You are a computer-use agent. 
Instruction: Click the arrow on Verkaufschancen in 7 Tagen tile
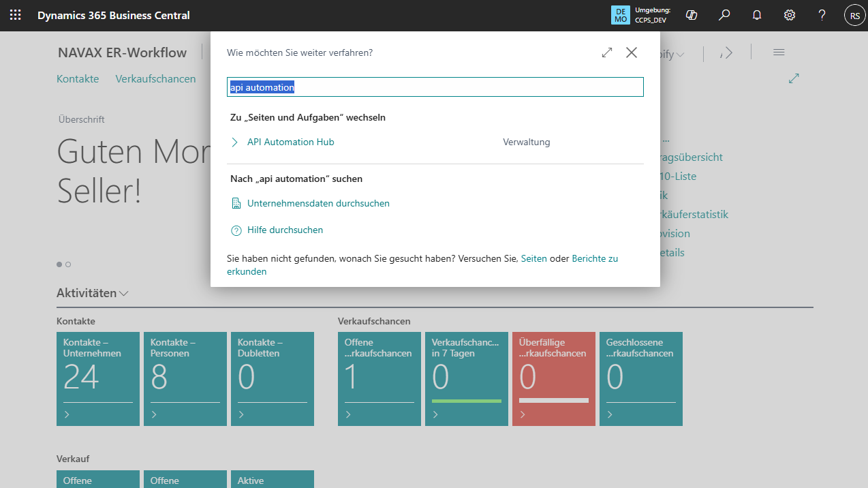pos(435,414)
